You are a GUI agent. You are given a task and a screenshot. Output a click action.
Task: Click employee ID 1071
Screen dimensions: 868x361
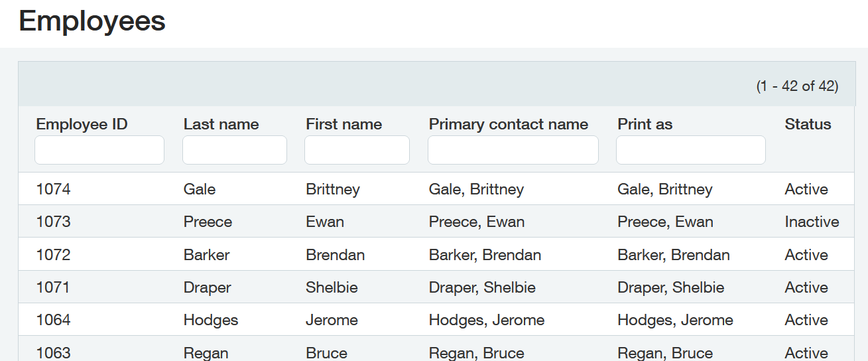pyautogui.click(x=53, y=287)
